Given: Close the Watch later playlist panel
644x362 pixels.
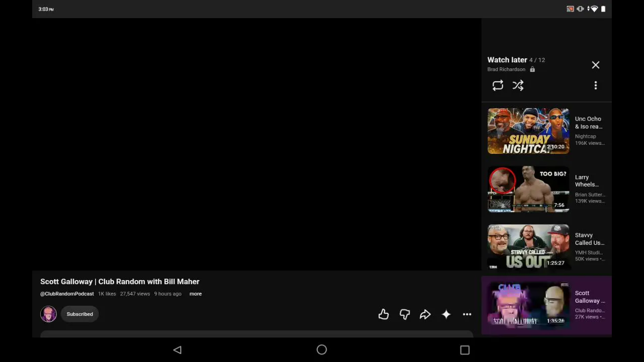Looking at the screenshot, I should (596, 65).
